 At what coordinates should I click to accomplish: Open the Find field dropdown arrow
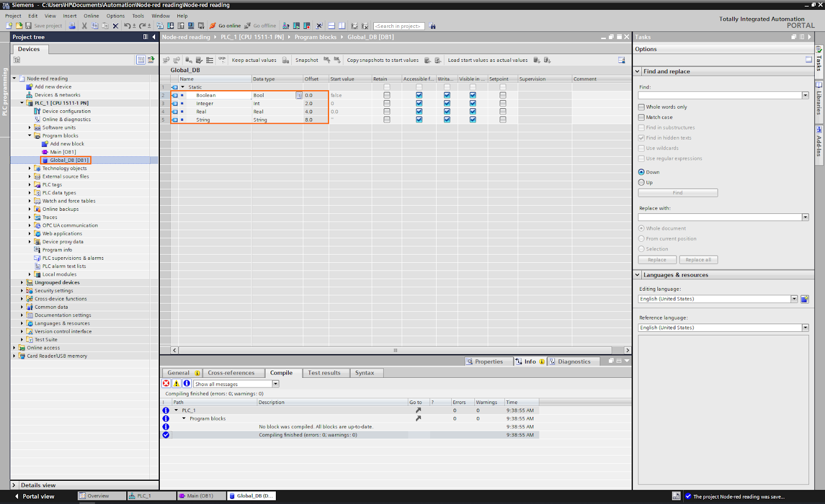click(805, 95)
